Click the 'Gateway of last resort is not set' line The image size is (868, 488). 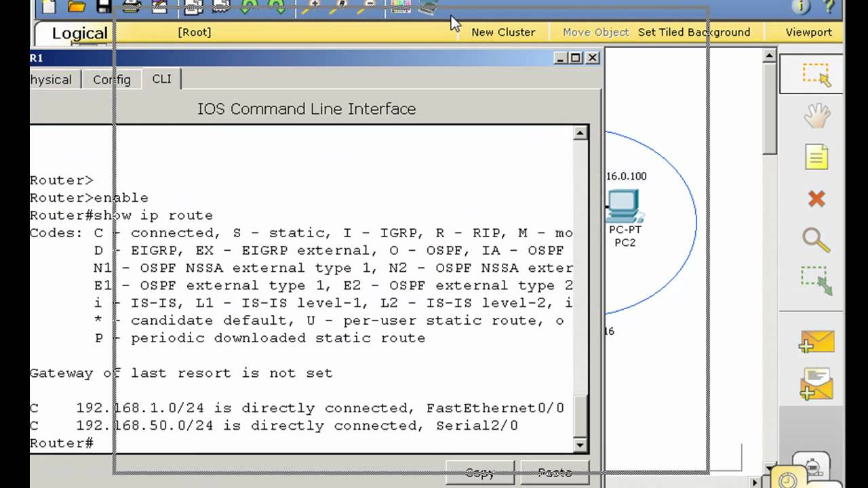click(181, 373)
